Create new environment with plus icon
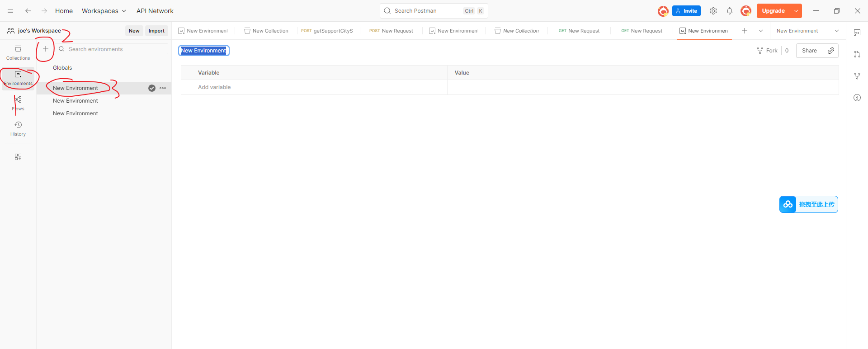 tap(45, 49)
